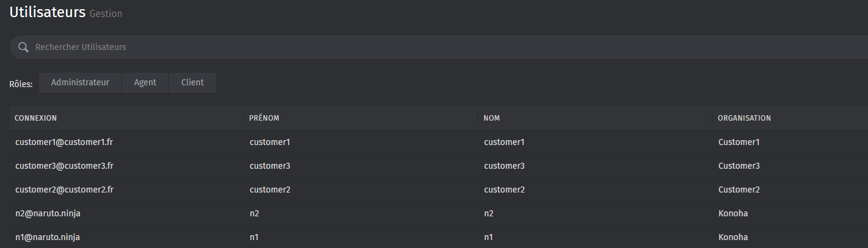Click the Customer2 organisation cell
The image size is (868, 248).
[739, 190]
